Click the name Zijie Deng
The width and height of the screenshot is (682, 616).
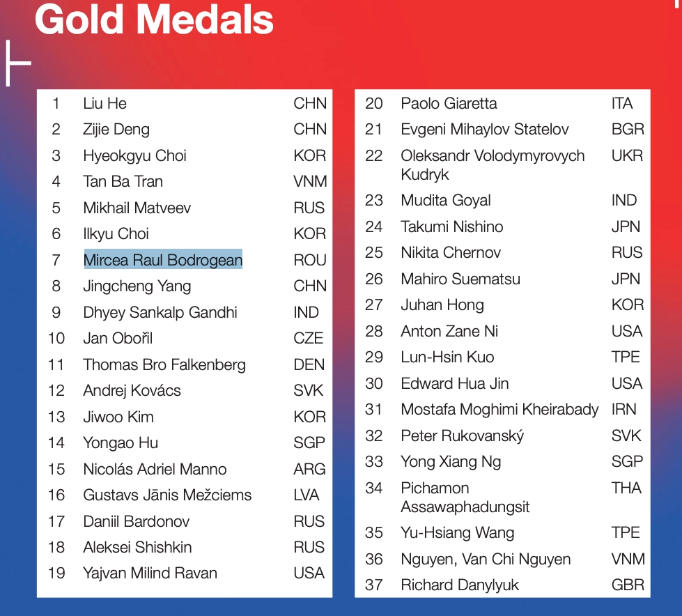tap(116, 130)
